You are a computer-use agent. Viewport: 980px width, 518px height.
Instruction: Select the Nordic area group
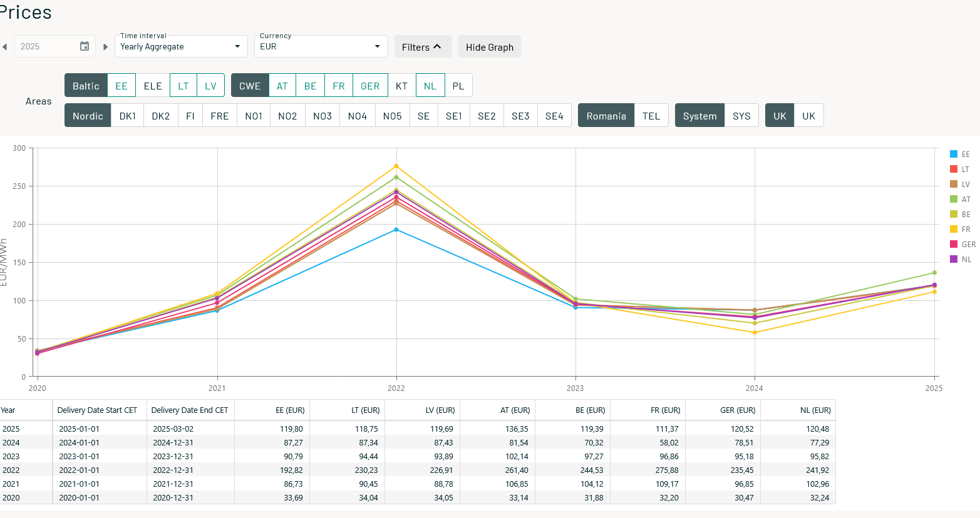point(88,116)
